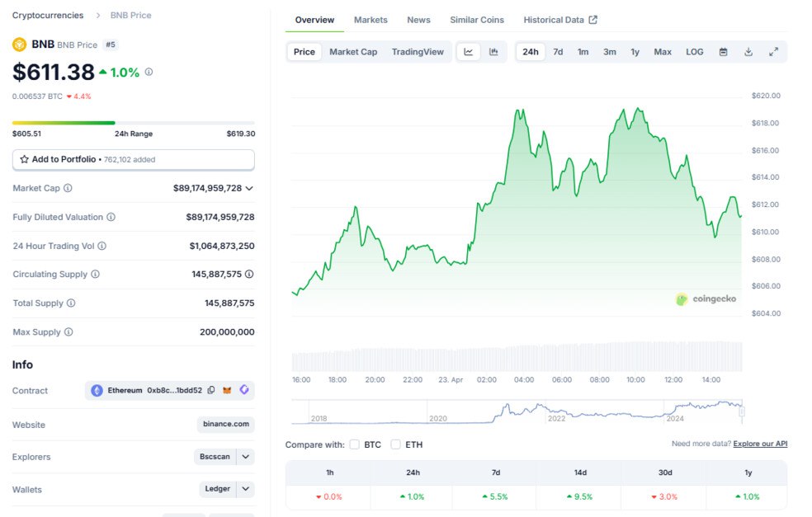This screenshot has height=517, width=812.
Task: Click external link icon beside Historical Data
Action: pyautogui.click(x=593, y=20)
